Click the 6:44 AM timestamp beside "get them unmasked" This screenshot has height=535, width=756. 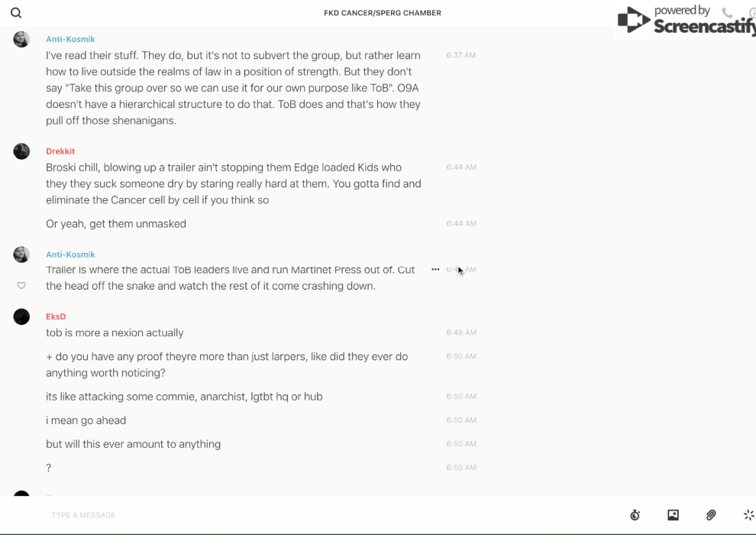[x=461, y=224]
